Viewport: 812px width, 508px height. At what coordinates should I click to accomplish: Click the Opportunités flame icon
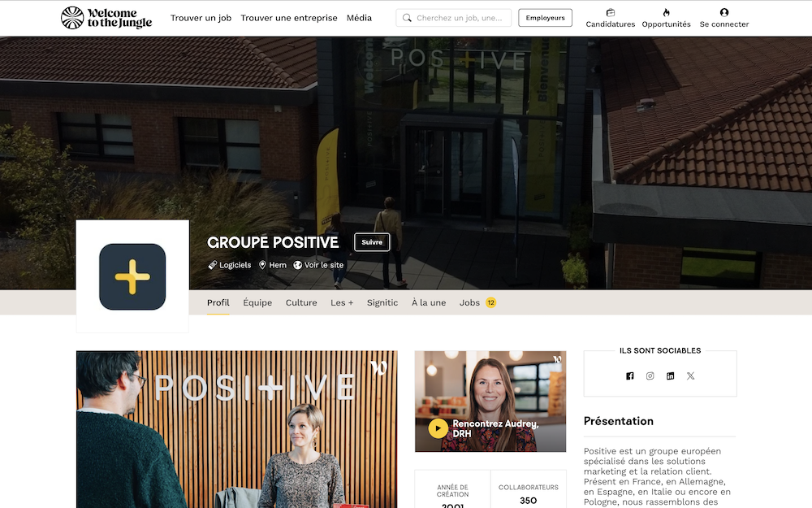pos(666,12)
